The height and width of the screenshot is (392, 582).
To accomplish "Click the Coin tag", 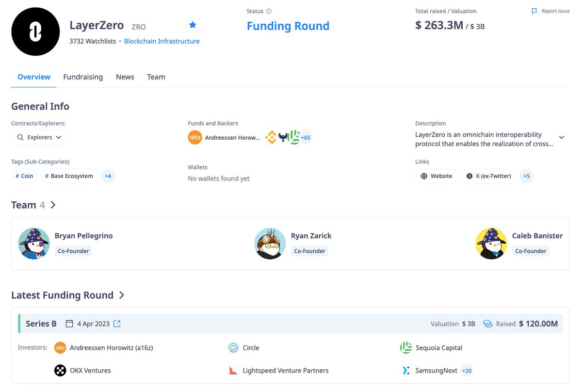I will [24, 176].
